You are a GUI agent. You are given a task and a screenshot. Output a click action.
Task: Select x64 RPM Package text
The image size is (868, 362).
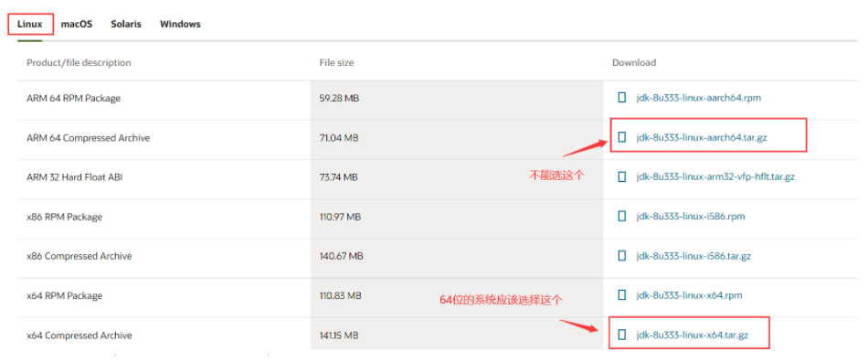(x=64, y=296)
